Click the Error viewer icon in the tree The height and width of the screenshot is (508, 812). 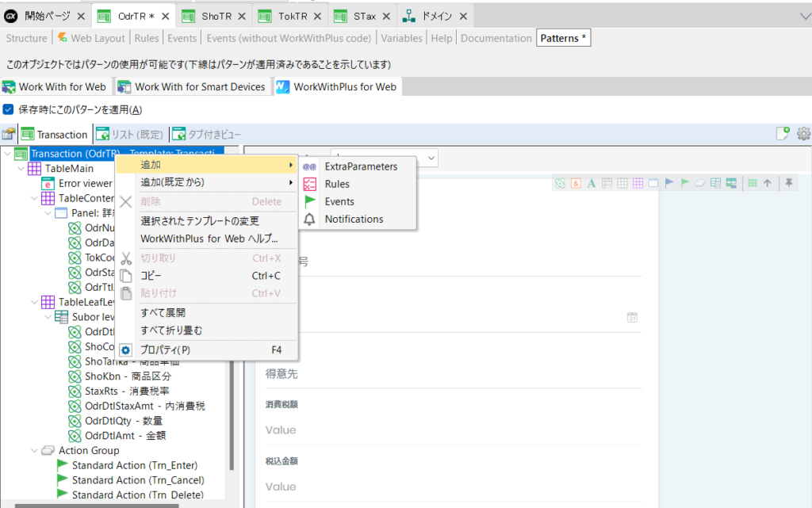[48, 183]
